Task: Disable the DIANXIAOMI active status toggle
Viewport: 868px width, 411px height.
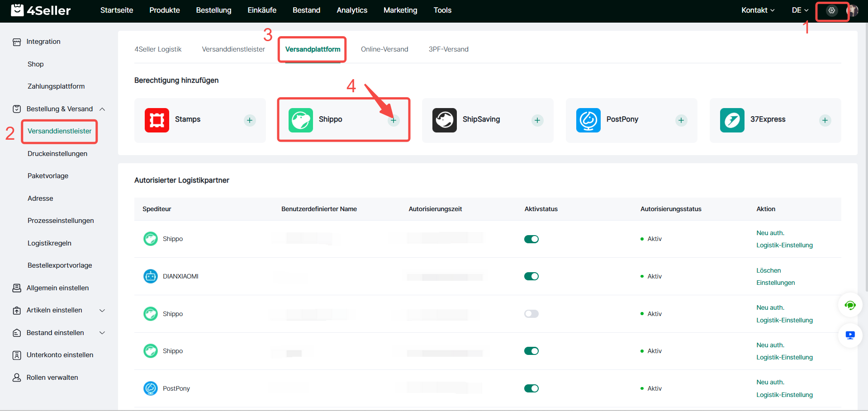Action: pos(531,276)
